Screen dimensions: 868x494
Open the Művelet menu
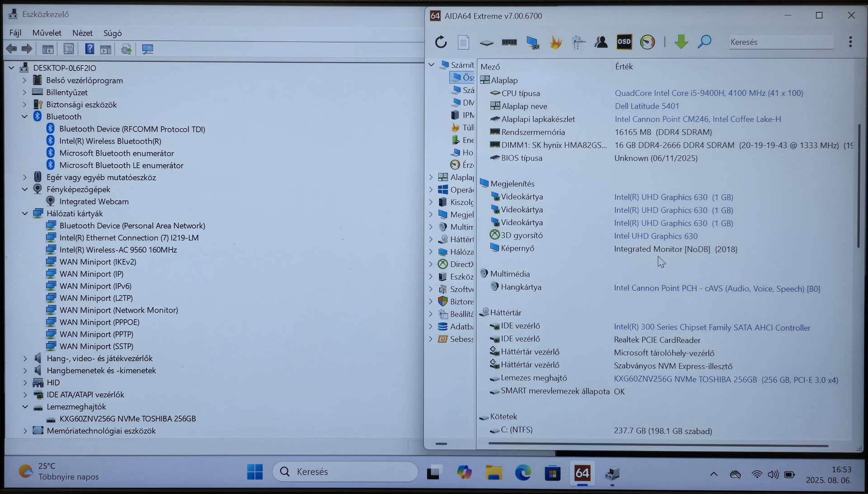pos(47,33)
